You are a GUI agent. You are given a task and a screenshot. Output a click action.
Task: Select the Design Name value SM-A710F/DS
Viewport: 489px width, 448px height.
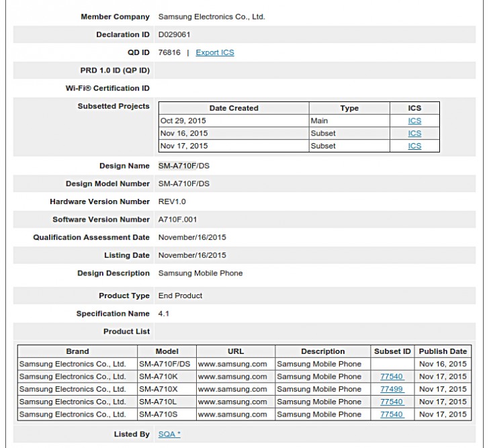[183, 166]
